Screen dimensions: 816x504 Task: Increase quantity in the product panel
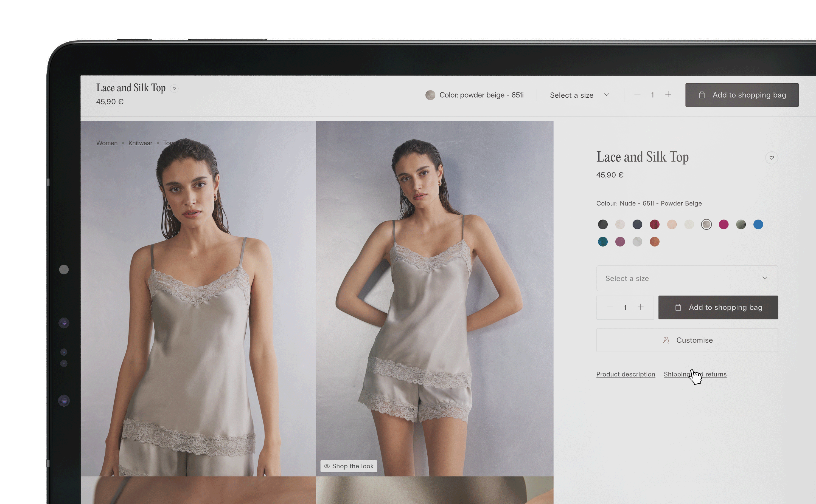pos(640,307)
